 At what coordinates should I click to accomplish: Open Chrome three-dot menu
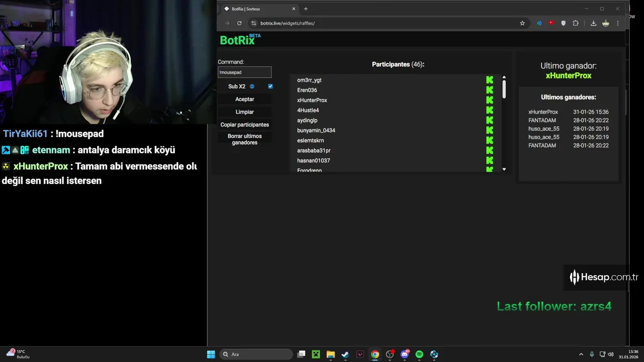coord(618,23)
